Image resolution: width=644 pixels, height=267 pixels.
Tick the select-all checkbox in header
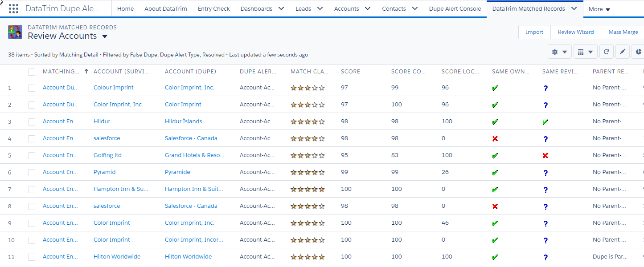pos(32,72)
